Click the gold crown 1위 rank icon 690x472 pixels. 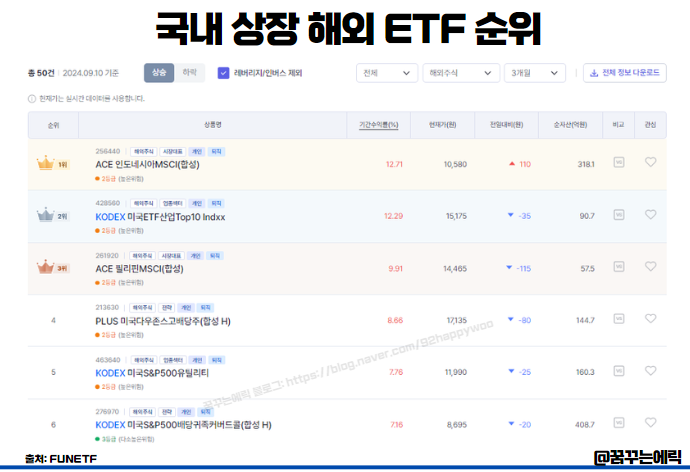point(45,163)
